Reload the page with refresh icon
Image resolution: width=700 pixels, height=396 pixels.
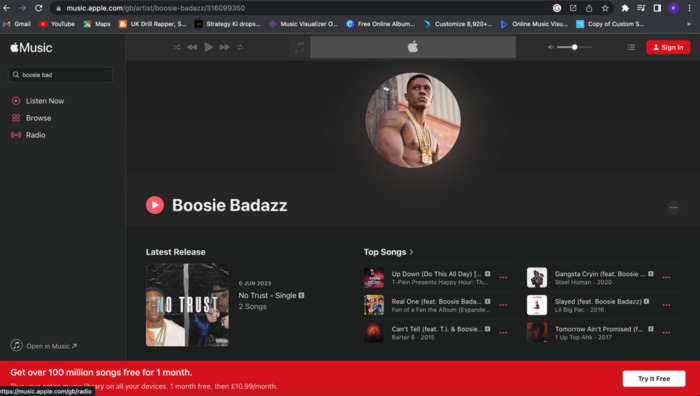(39, 8)
